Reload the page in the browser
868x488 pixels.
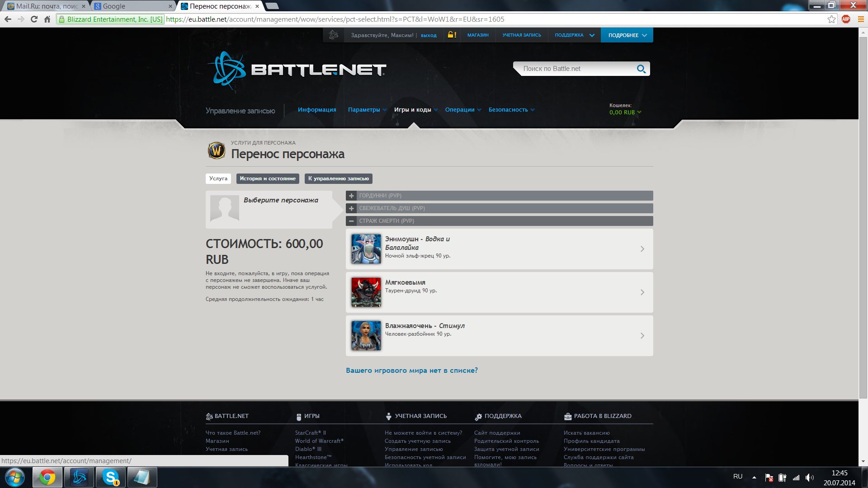tap(34, 19)
